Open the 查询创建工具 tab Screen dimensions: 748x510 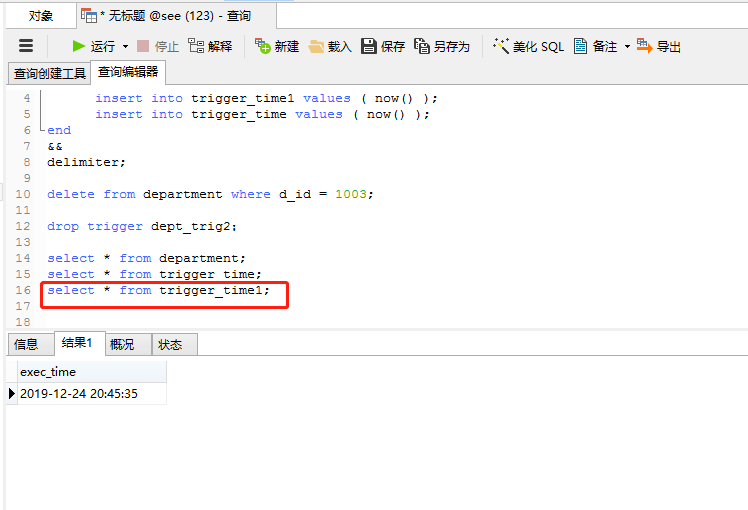pos(49,73)
